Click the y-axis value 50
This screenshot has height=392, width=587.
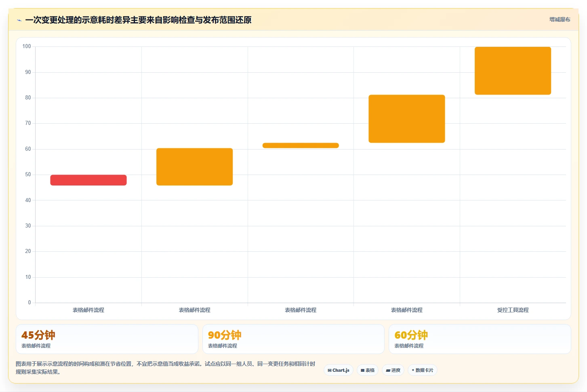[28, 175]
